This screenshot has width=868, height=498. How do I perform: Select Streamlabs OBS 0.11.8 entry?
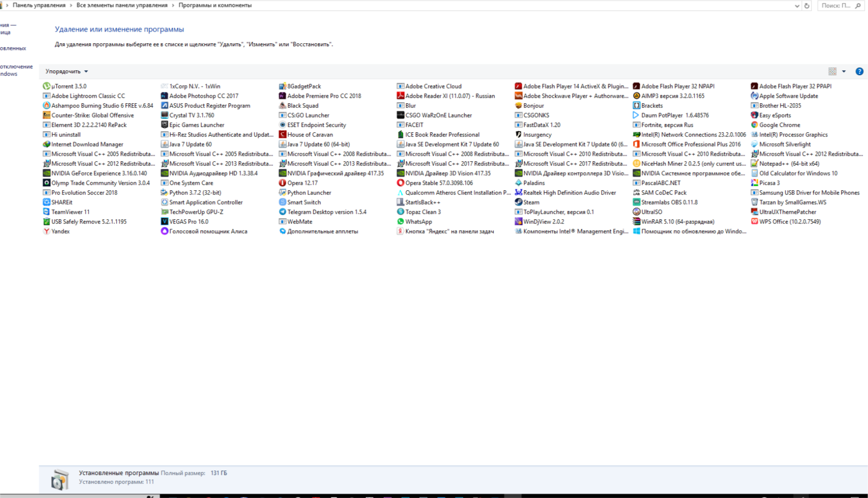[665, 202]
